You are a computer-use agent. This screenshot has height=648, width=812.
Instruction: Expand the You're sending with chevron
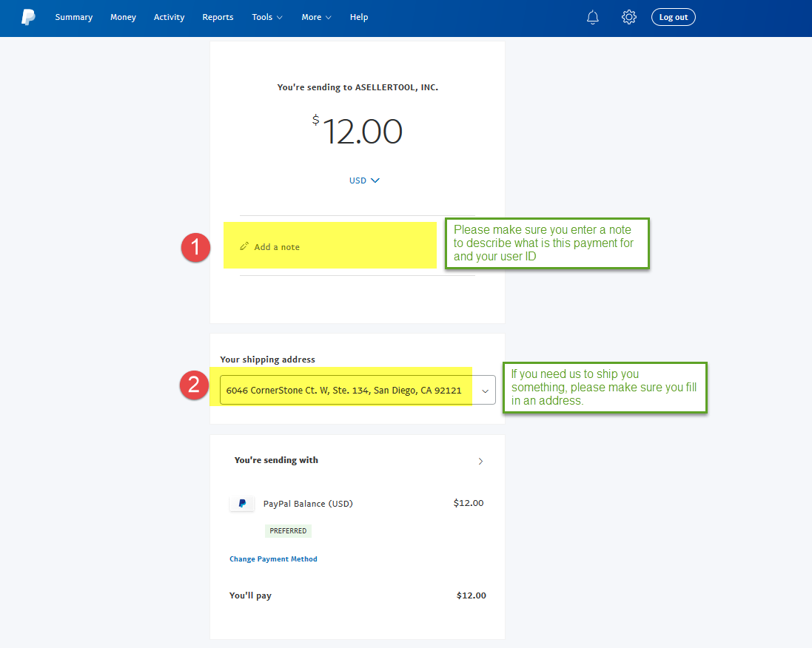click(x=480, y=461)
